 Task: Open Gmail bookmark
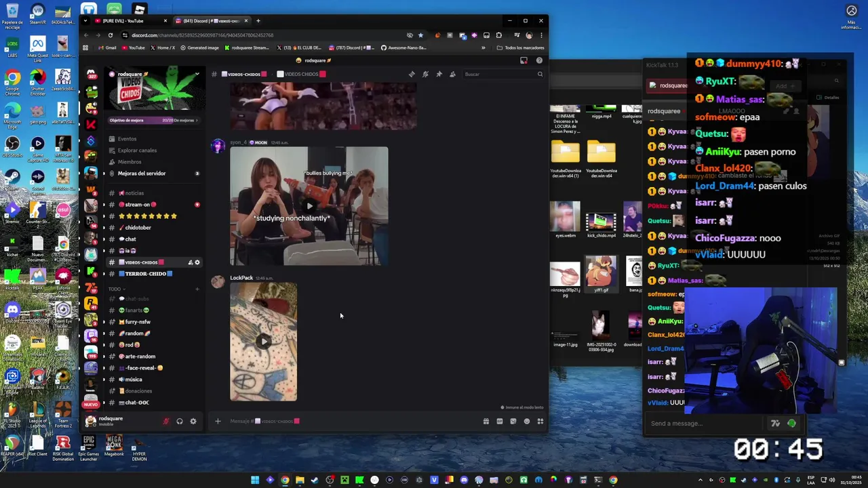click(107, 47)
